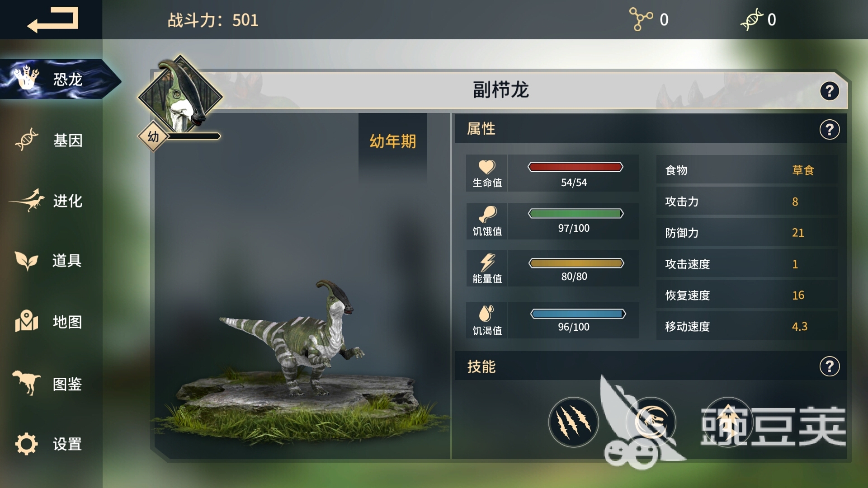Click the molecule currency icon
Viewport: 868px width, 488px height.
point(641,19)
